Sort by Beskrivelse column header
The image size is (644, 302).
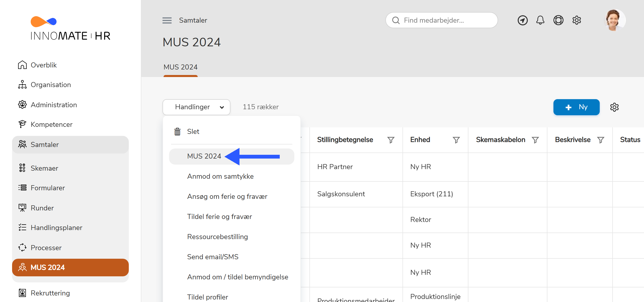pos(573,140)
